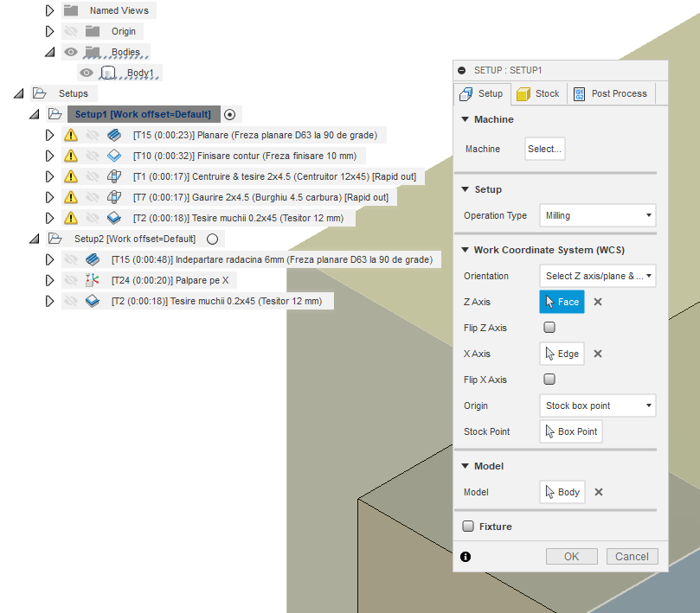Click drill icon of Gaurire 2x4.5 operation
The image size is (700, 613).
(x=114, y=197)
